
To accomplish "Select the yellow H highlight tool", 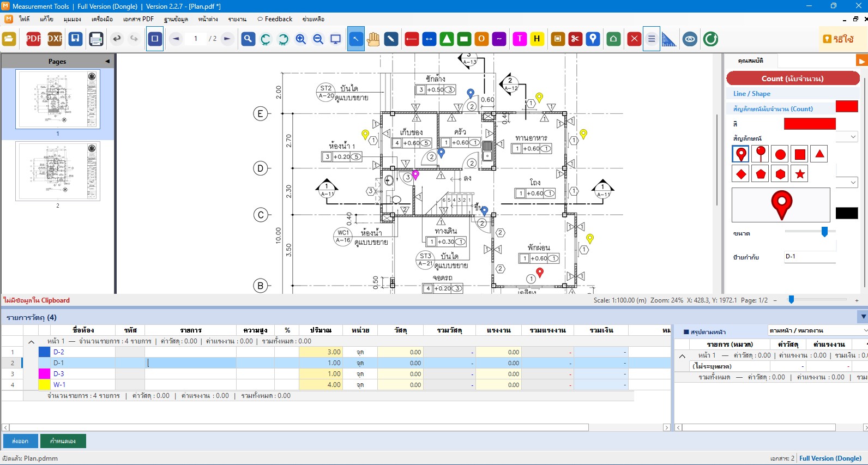I will tap(537, 39).
